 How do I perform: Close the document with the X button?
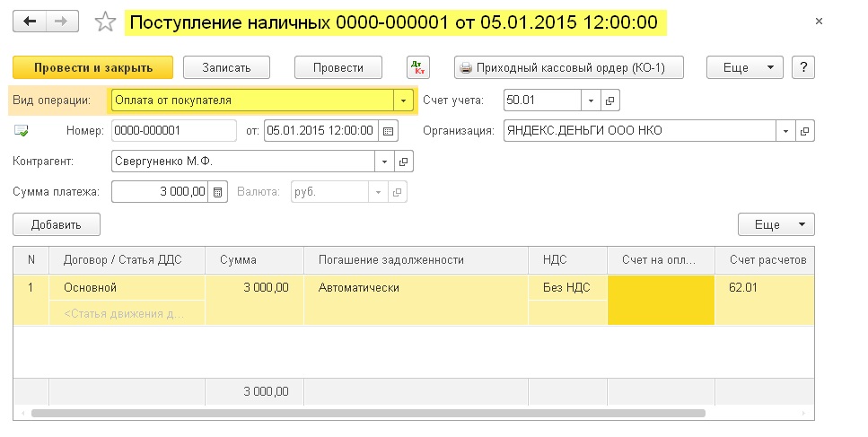[819, 21]
